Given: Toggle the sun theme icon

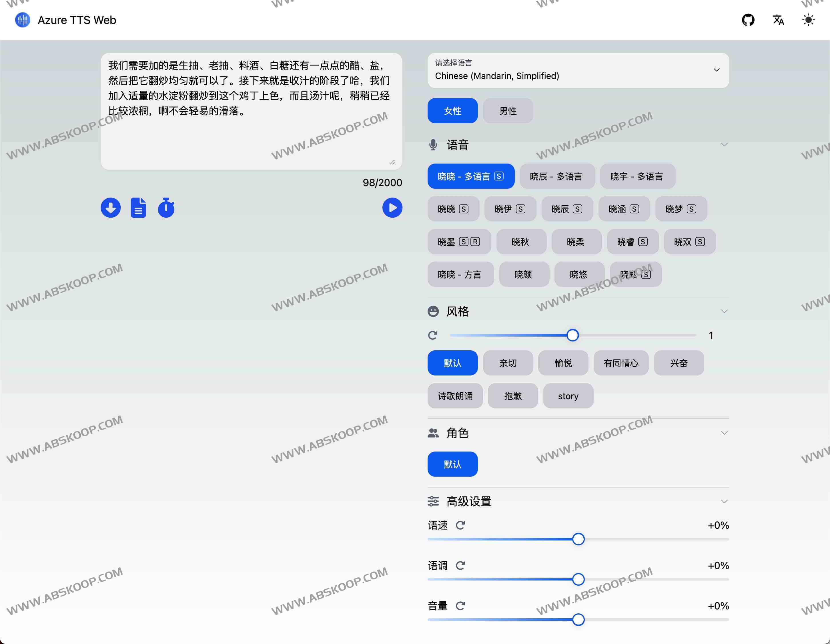Looking at the screenshot, I should pos(808,20).
